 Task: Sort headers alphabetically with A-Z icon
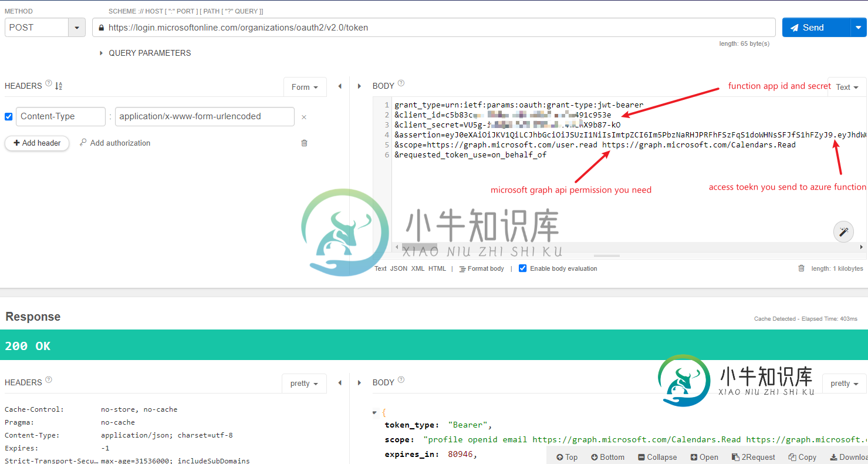(59, 86)
